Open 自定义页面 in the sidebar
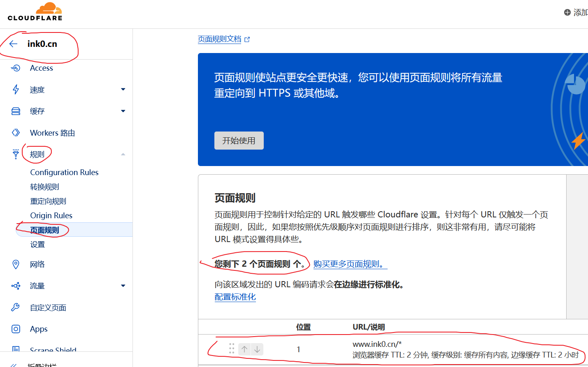The height and width of the screenshot is (367, 588). click(x=48, y=307)
